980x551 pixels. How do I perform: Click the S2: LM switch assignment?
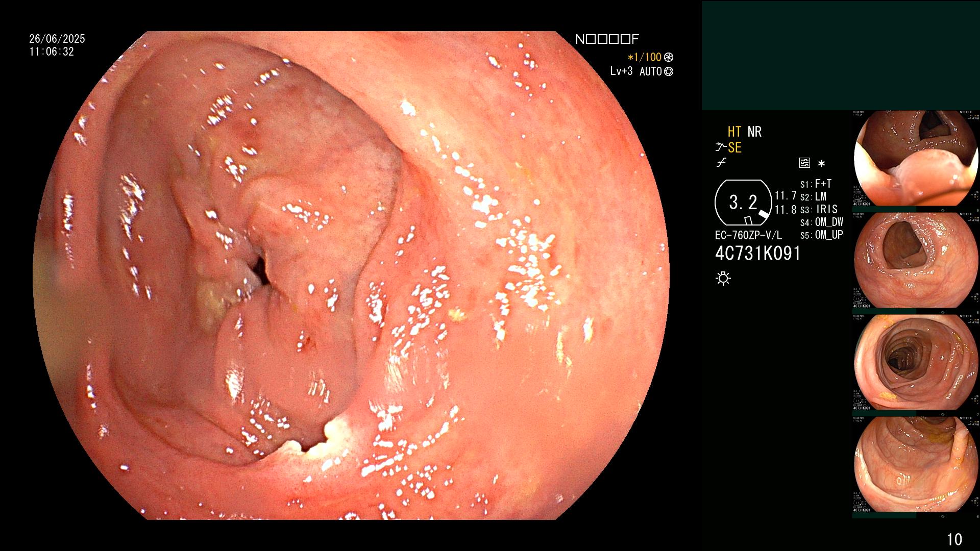(x=813, y=196)
